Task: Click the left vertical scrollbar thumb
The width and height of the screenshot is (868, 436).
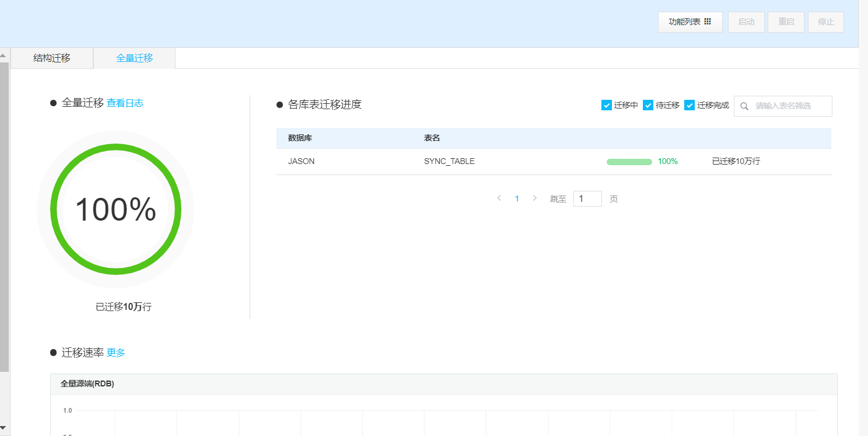Action: (x=4, y=217)
